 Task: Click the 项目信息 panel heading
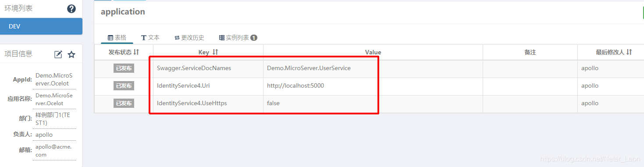tap(18, 54)
